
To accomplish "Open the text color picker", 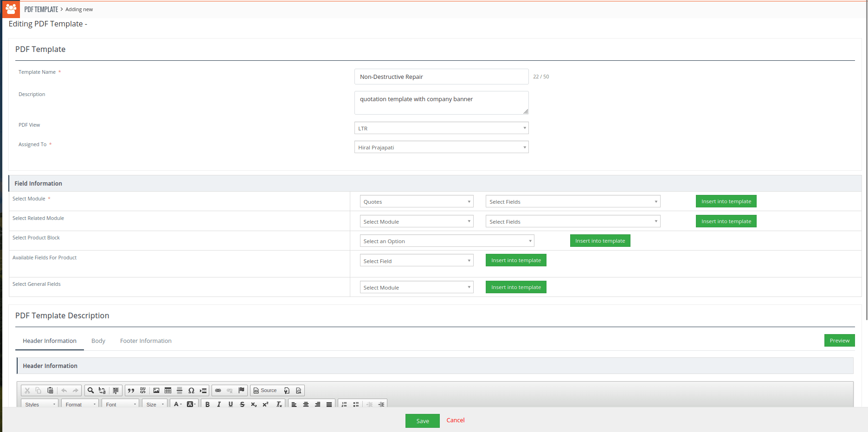I will pyautogui.click(x=178, y=404).
